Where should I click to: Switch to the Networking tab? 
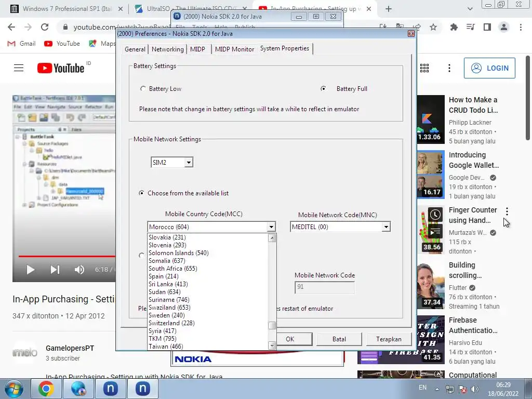pyautogui.click(x=168, y=49)
